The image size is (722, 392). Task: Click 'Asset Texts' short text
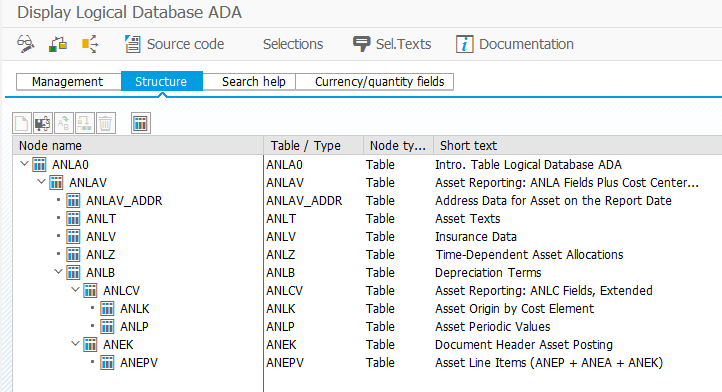coord(467,219)
